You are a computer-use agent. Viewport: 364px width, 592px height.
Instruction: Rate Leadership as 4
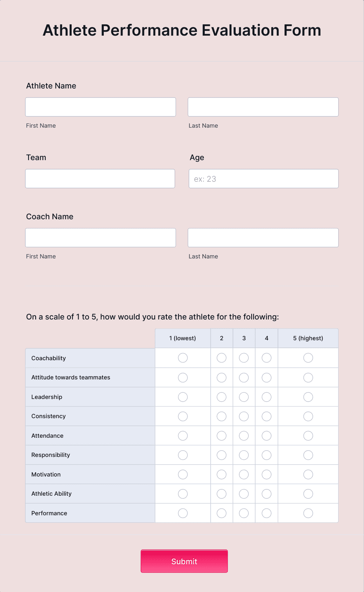point(266,397)
